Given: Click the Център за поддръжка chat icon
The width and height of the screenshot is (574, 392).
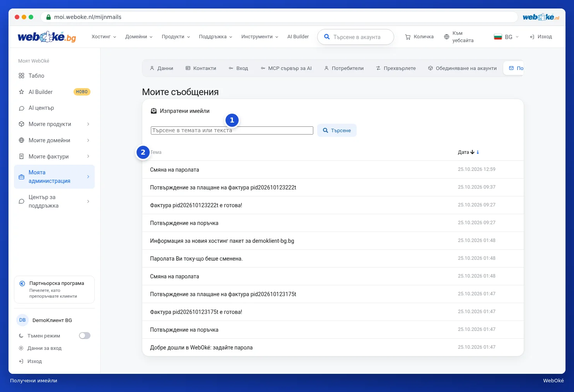Looking at the screenshot, I should coord(22,201).
